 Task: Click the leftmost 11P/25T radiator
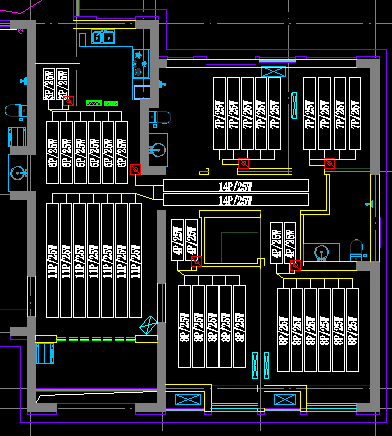click(52, 260)
